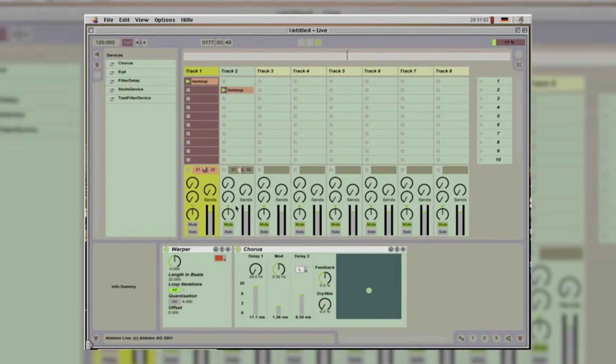The width and height of the screenshot is (616, 364).
Task: Click the TAP tempo button
Action: tap(128, 42)
